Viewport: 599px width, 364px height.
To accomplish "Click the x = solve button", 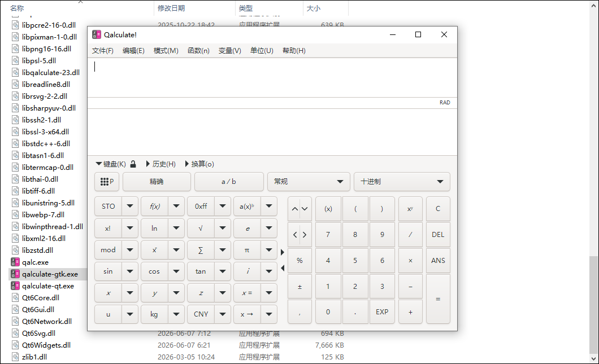I will 247,293.
